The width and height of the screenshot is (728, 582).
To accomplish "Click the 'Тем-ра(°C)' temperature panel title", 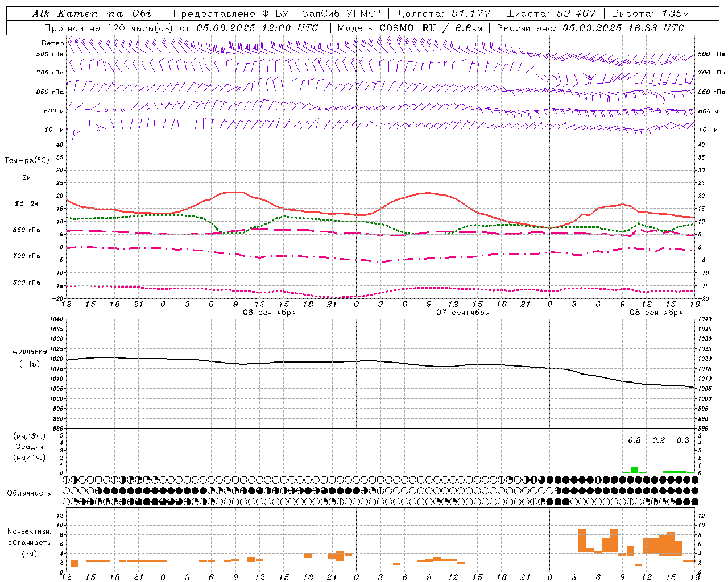I will click(27, 161).
